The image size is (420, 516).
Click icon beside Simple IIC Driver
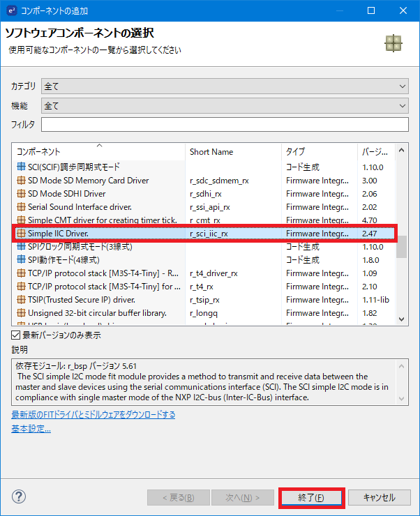click(21, 234)
